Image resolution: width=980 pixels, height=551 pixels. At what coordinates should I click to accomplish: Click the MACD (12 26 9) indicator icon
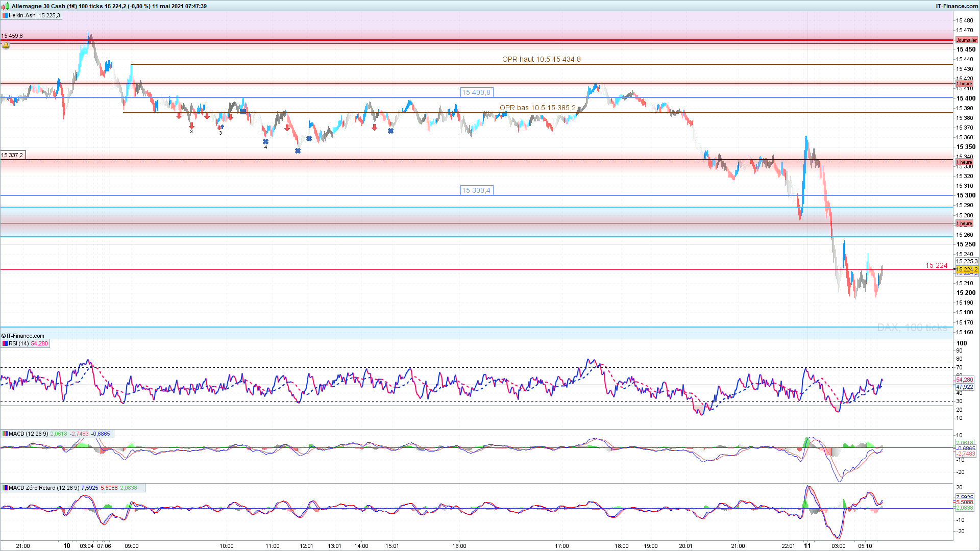[x=5, y=434]
